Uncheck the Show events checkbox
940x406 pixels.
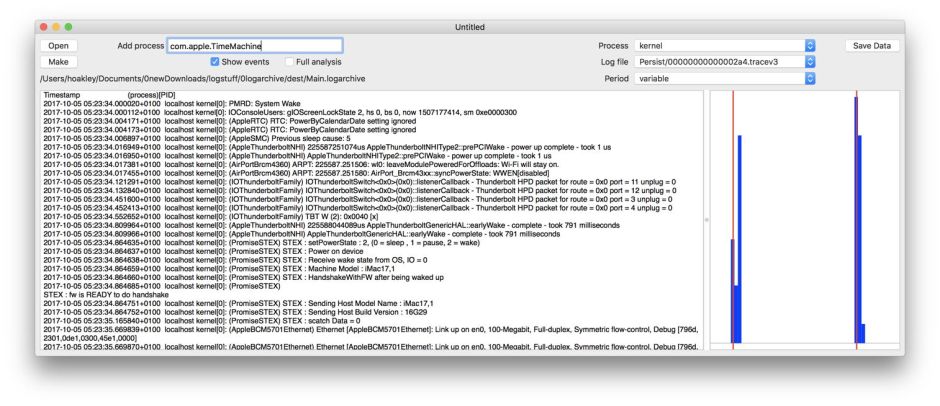click(215, 62)
